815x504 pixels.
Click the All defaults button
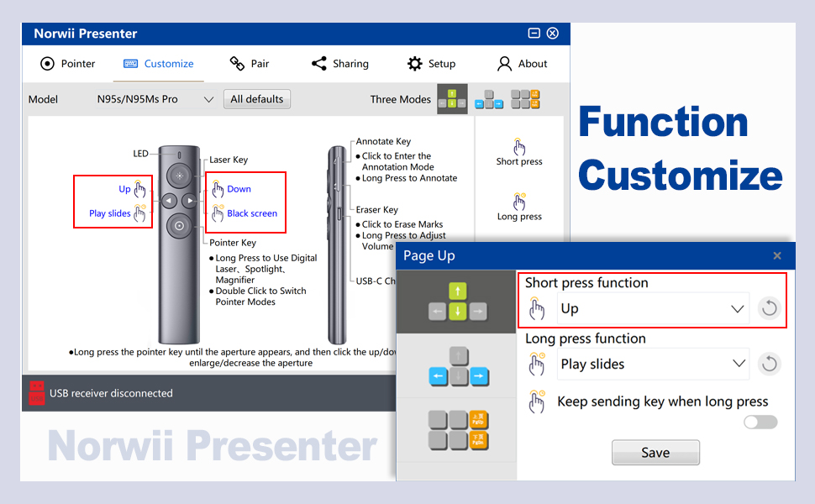point(256,98)
